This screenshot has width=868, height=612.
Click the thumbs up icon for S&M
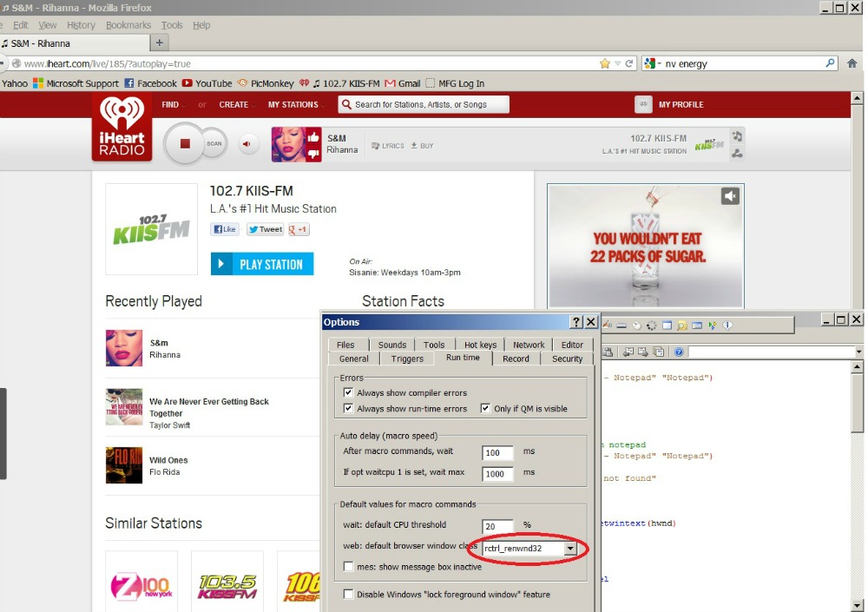[x=313, y=136]
